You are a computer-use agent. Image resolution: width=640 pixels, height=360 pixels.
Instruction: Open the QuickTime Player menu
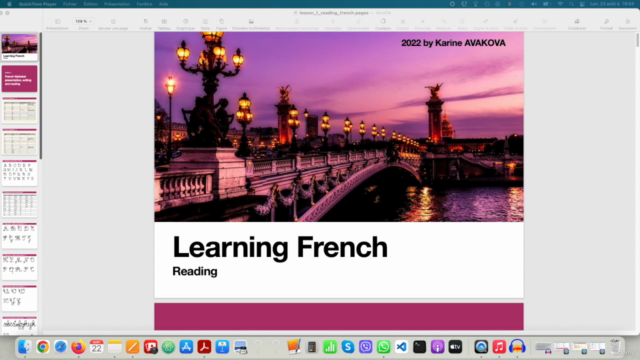pos(38,4)
